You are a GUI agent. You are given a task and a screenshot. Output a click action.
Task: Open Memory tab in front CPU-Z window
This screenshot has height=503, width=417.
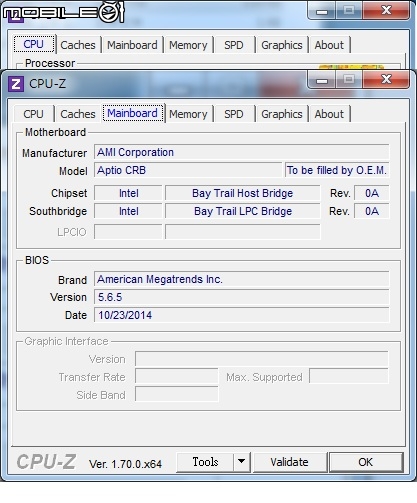click(x=188, y=114)
